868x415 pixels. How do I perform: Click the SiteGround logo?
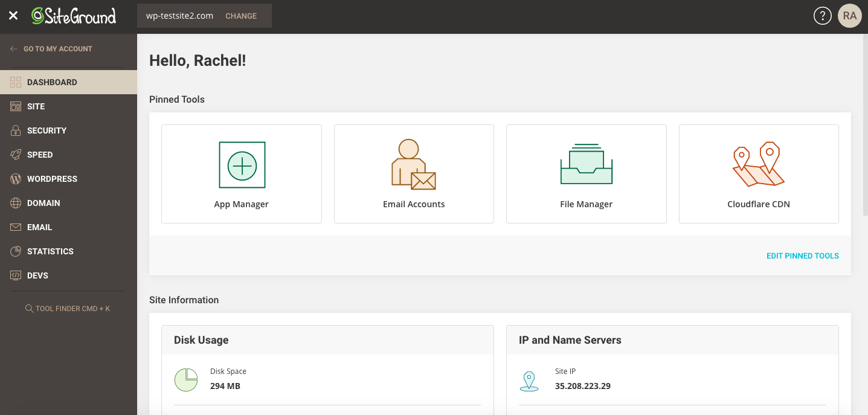pyautogui.click(x=74, y=16)
